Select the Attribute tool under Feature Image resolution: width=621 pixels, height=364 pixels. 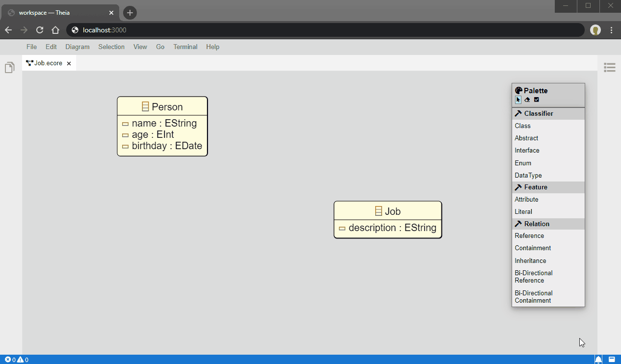[x=526, y=199]
